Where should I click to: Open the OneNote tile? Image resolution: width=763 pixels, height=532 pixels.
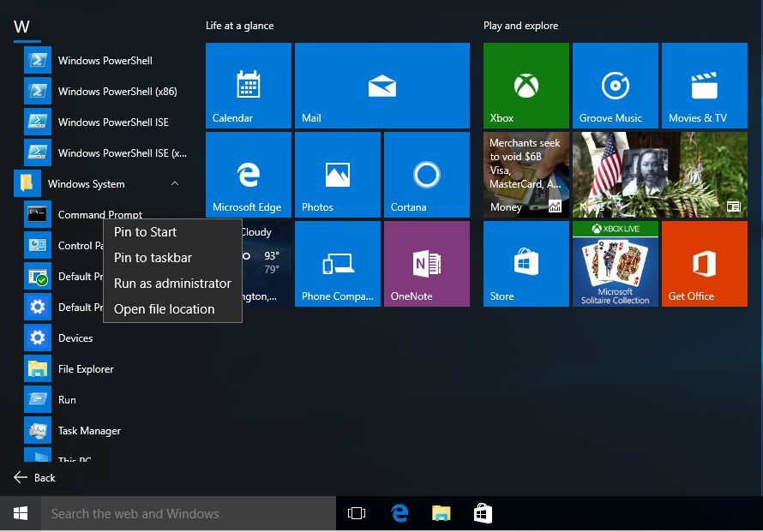tap(427, 264)
